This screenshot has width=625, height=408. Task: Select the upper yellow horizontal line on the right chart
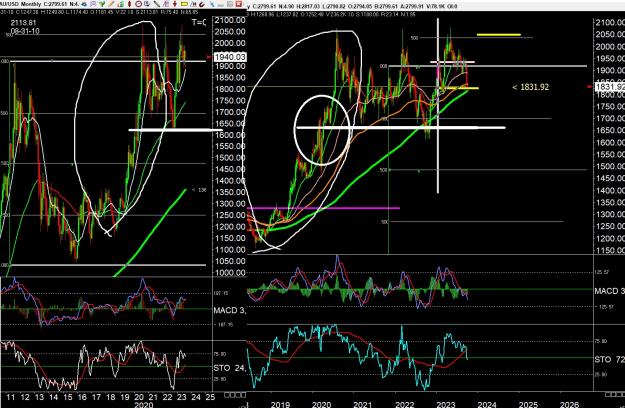tap(499, 35)
